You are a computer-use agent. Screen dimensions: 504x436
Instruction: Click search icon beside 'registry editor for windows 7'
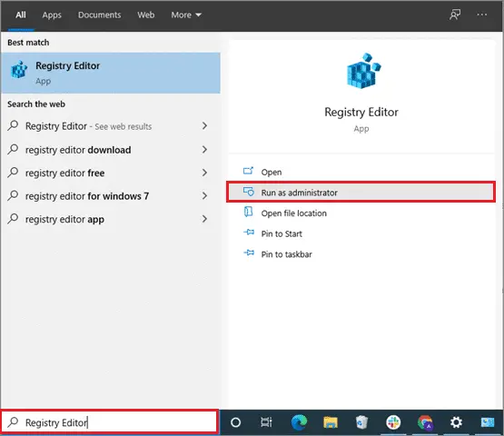[13, 195]
